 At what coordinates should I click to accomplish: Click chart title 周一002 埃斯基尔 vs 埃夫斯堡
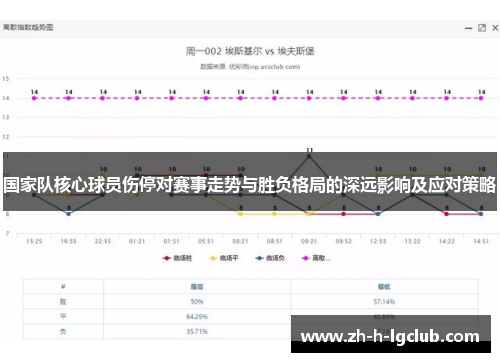point(250,51)
